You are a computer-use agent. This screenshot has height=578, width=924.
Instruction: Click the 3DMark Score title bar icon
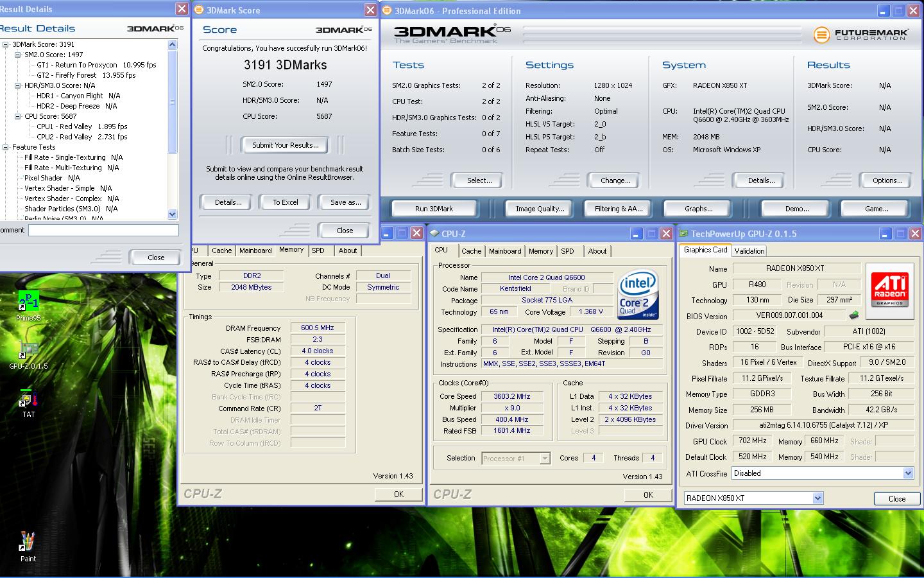199,10
